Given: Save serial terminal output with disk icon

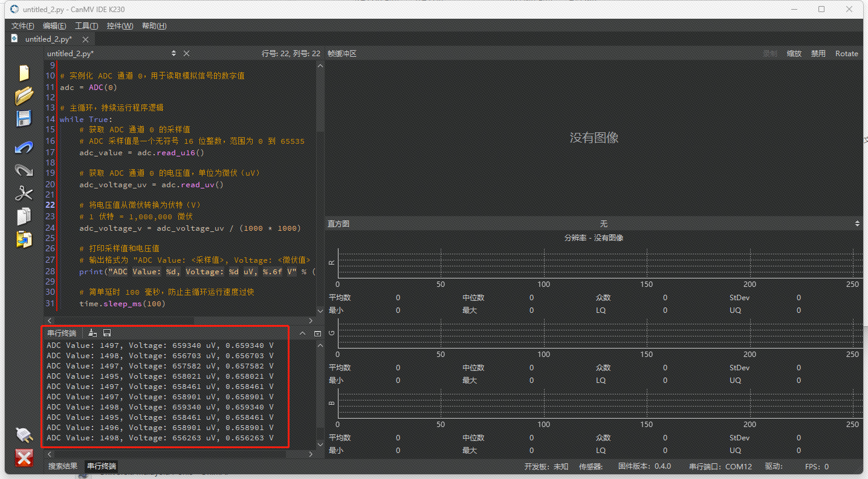Looking at the screenshot, I should click(107, 333).
